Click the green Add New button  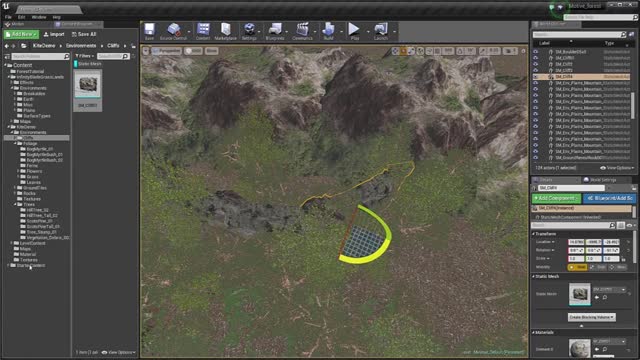(21, 34)
